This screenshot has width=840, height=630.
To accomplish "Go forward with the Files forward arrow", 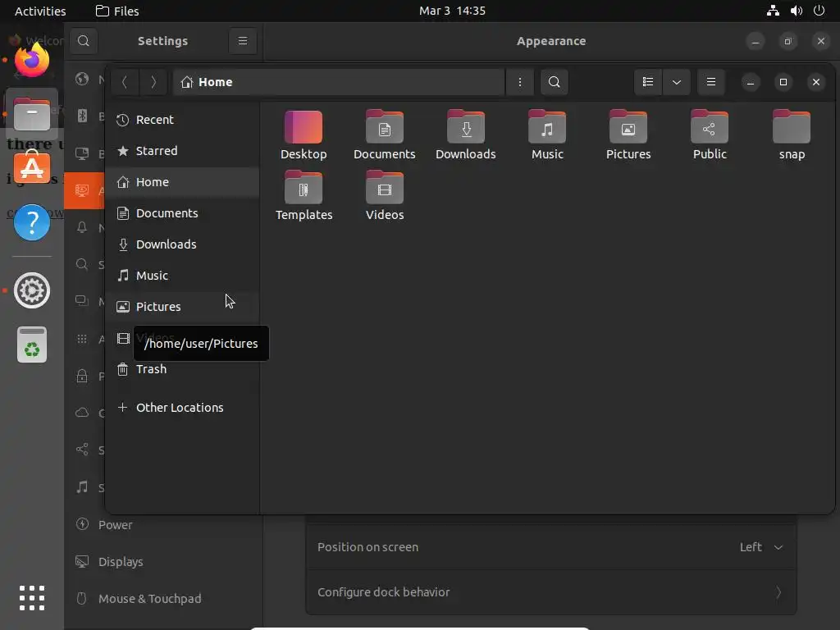I will pyautogui.click(x=153, y=82).
